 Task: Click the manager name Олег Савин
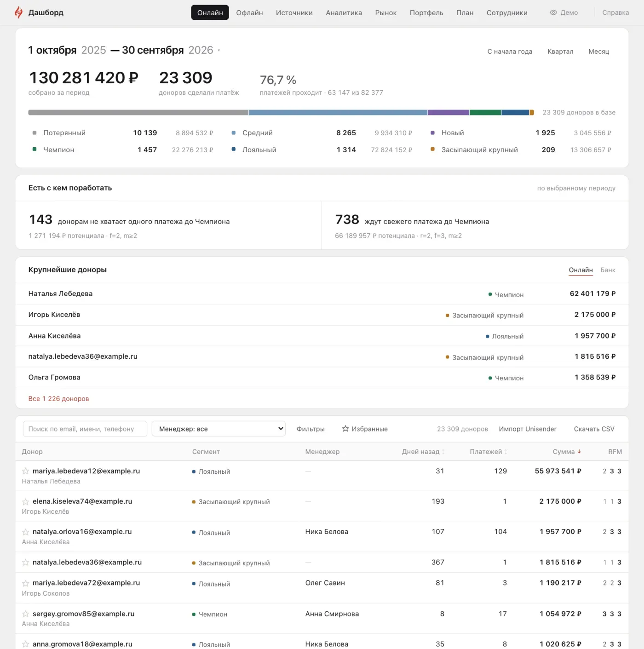[x=325, y=583]
